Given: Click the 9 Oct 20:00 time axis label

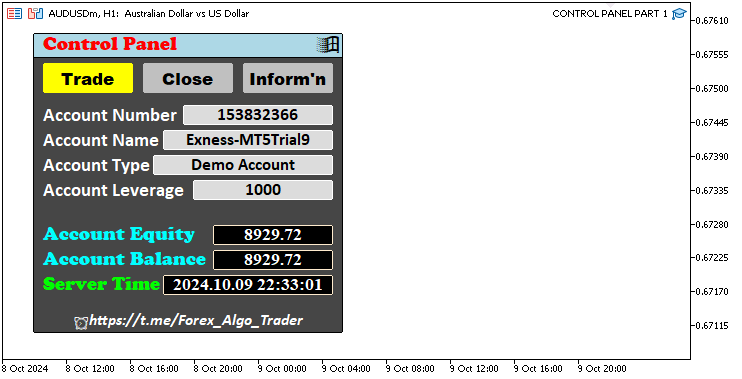Looking at the screenshot, I should [602, 369].
